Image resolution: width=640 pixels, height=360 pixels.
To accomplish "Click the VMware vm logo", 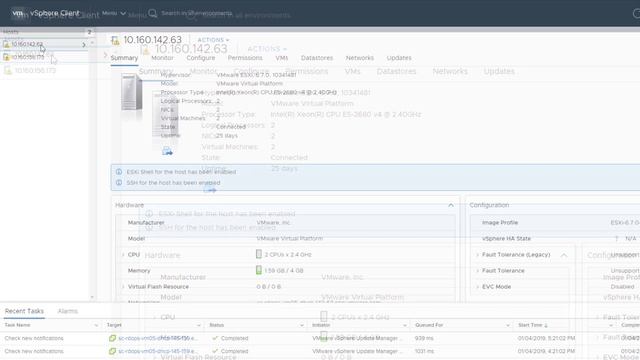I will click(17, 13).
